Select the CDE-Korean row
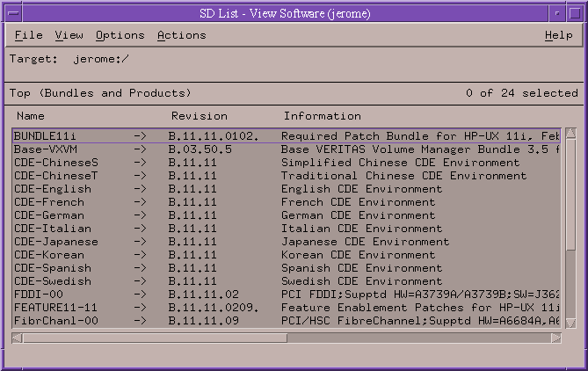The height and width of the screenshot is (371, 588). [287, 255]
